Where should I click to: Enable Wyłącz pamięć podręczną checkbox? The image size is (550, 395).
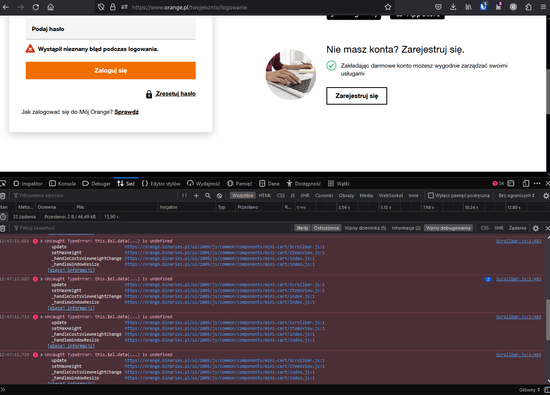(x=431, y=195)
